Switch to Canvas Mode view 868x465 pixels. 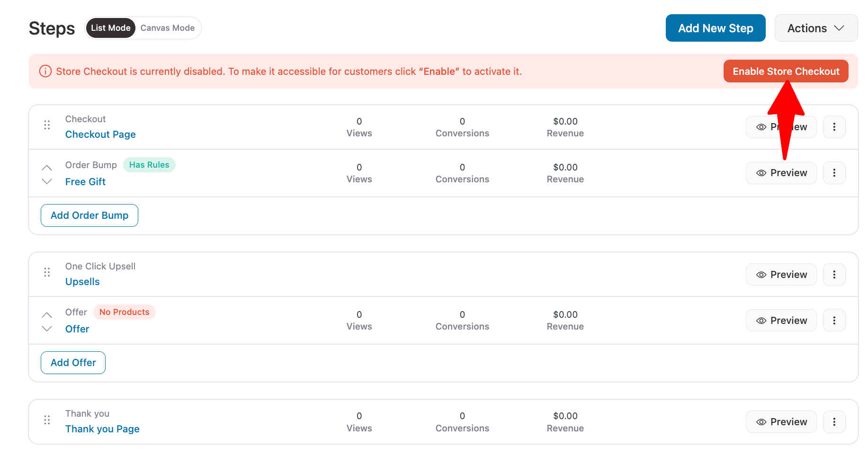(x=167, y=28)
